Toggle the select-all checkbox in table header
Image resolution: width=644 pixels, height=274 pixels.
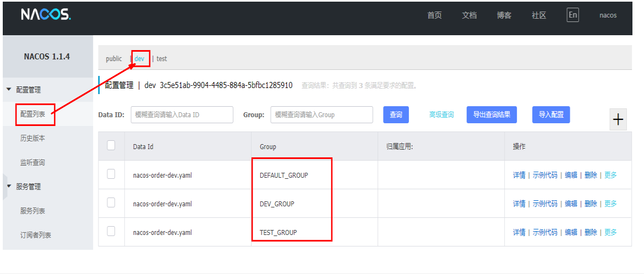click(x=111, y=145)
